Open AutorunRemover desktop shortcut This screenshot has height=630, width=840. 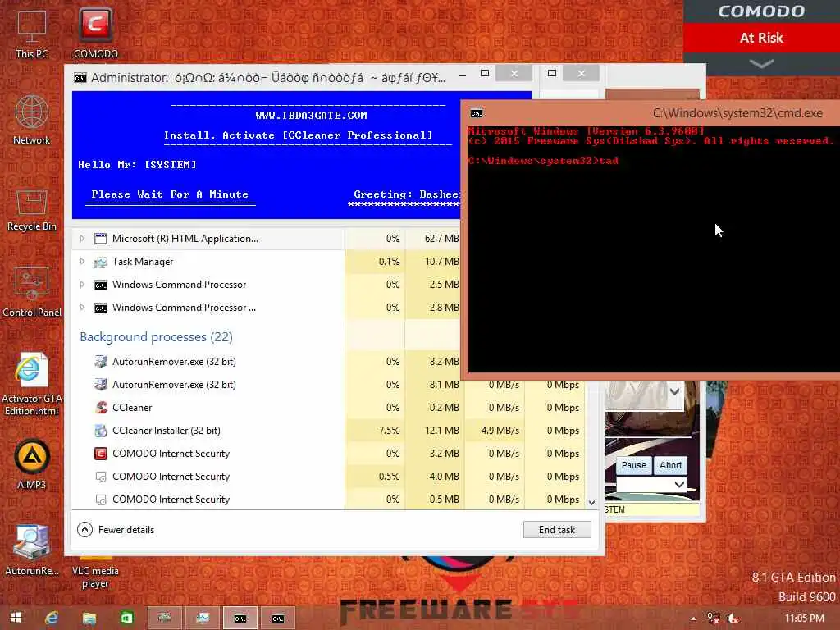(32, 550)
